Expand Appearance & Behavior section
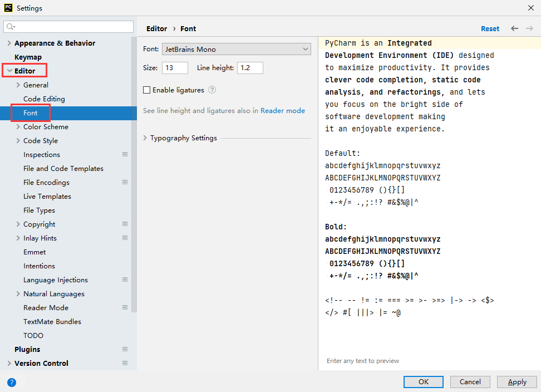The image size is (541, 392). pyautogui.click(x=9, y=43)
